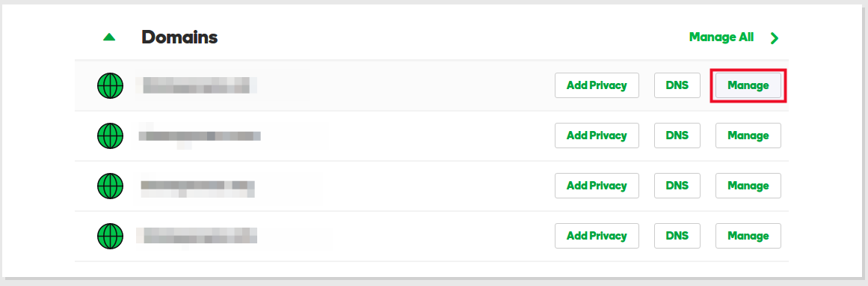Click Manage for the fourth domain
The height and width of the screenshot is (286, 868).
(x=748, y=236)
